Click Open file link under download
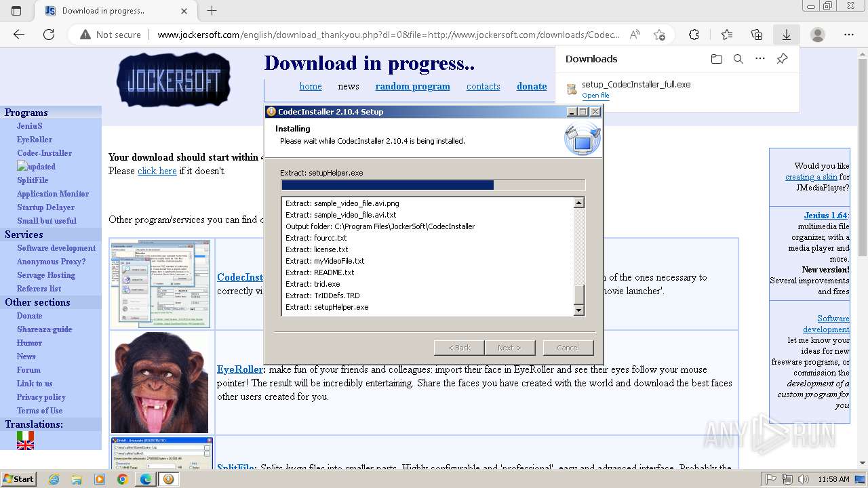 595,96
